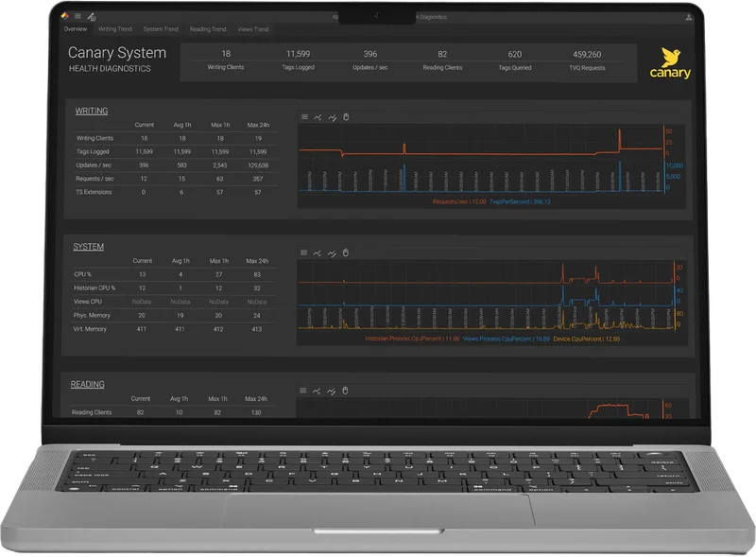This screenshot has height=557, width=756.
Task: Open the Reading Trend tab
Action: pyautogui.click(x=208, y=29)
